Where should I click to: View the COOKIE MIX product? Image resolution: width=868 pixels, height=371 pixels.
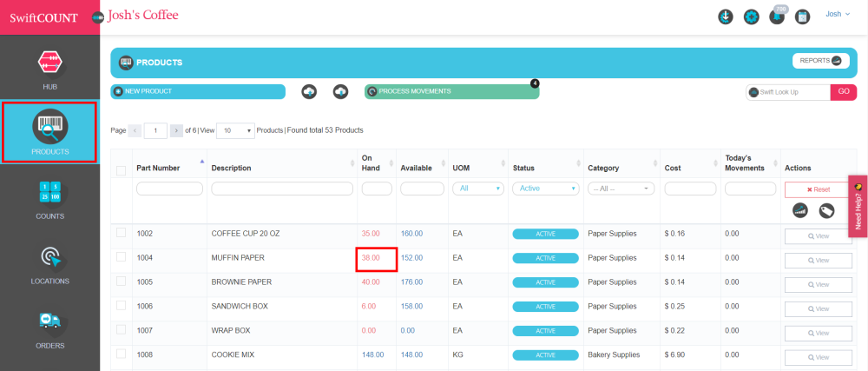[x=819, y=357]
